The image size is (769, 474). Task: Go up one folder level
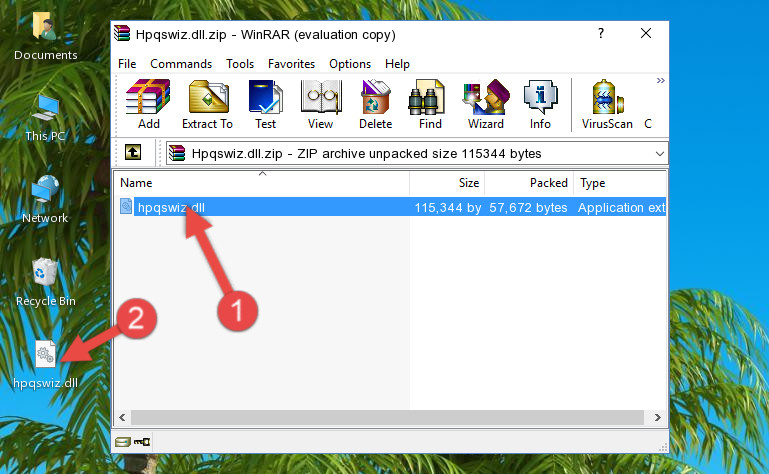click(133, 153)
